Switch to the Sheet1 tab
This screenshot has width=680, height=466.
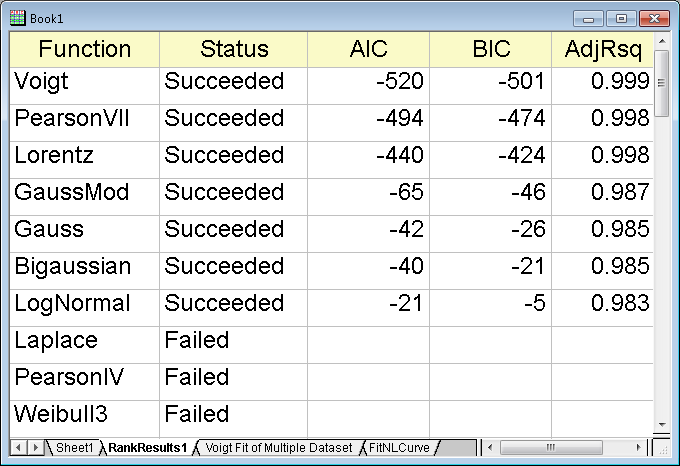(x=74, y=447)
